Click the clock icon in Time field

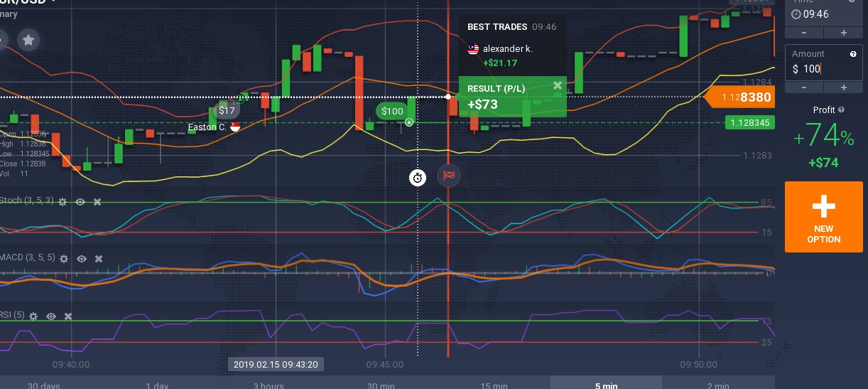point(796,14)
